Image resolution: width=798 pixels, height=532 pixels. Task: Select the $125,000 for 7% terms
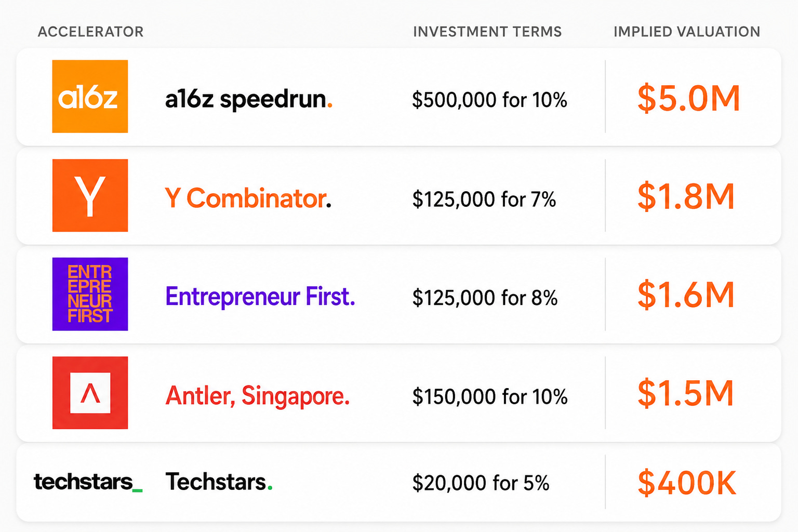484,199
